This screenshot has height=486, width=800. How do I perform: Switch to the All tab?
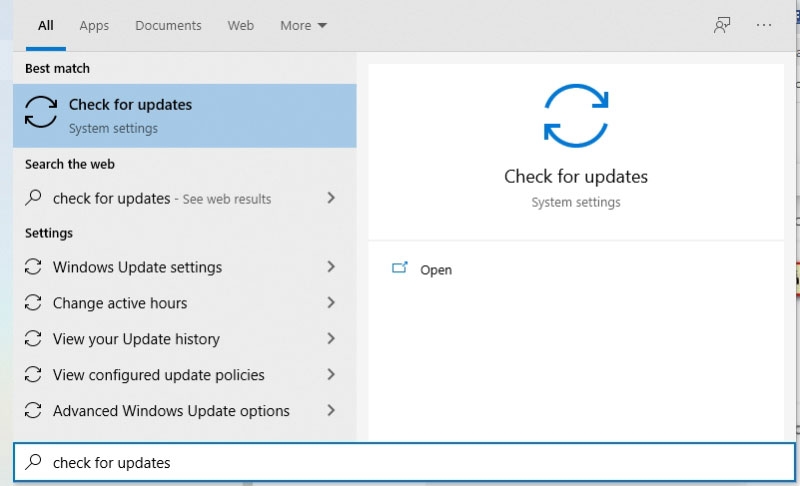[45, 25]
